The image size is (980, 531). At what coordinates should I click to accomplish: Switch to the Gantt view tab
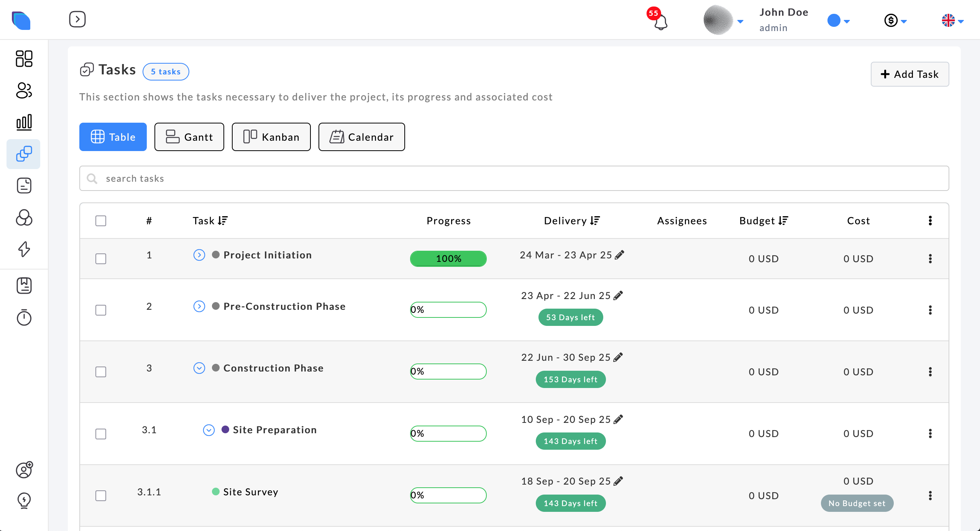click(x=189, y=137)
